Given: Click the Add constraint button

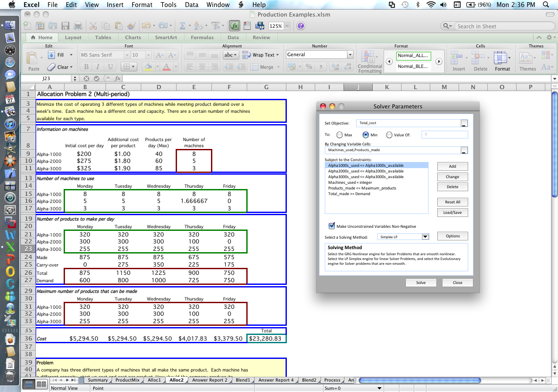Looking at the screenshot, I should pyautogui.click(x=453, y=166).
